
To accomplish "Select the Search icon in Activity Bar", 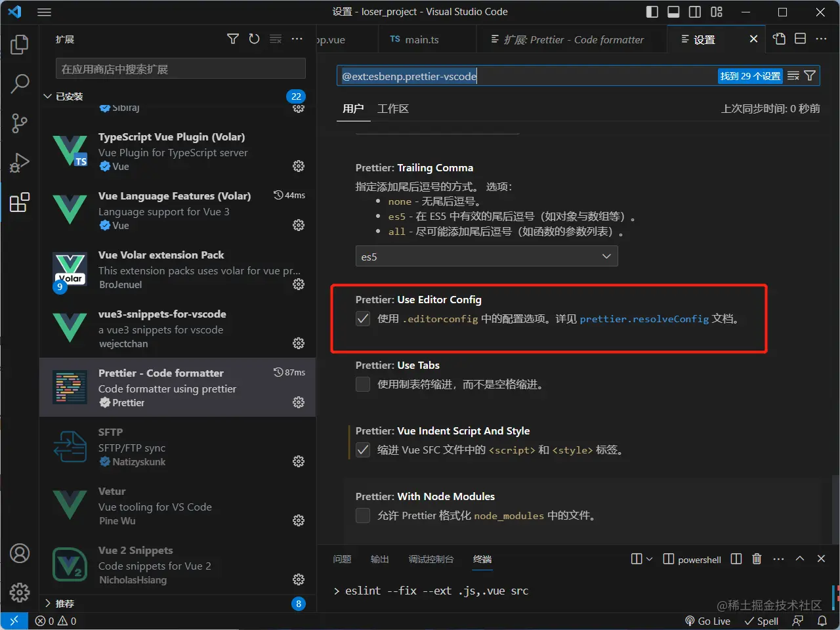I will pos(20,84).
